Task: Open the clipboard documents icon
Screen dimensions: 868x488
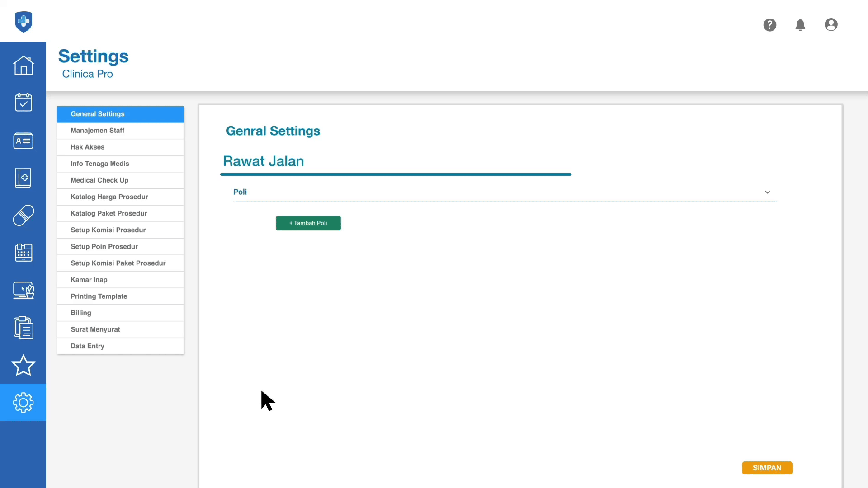Action: click(x=23, y=328)
